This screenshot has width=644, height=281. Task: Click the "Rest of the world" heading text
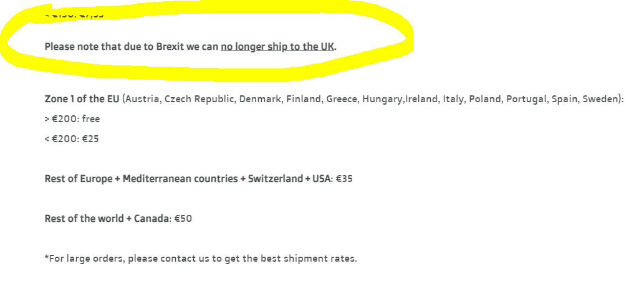(x=84, y=218)
